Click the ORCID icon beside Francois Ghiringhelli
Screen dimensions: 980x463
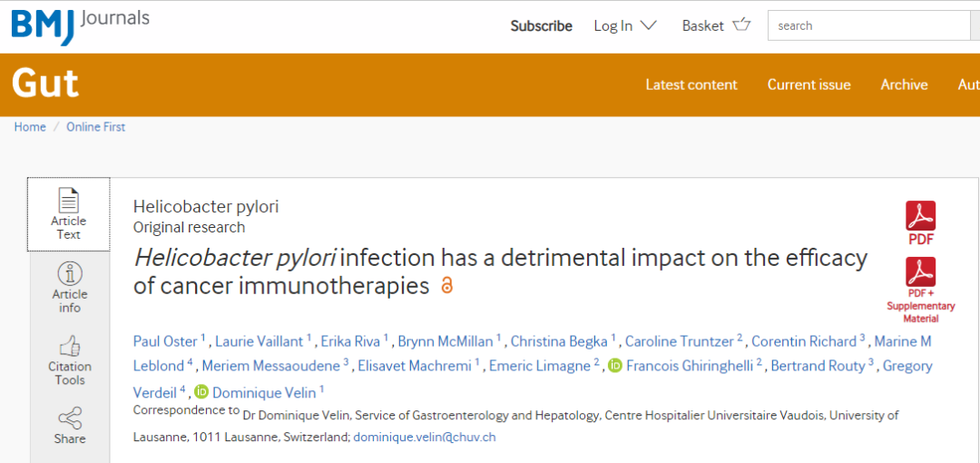click(x=615, y=366)
